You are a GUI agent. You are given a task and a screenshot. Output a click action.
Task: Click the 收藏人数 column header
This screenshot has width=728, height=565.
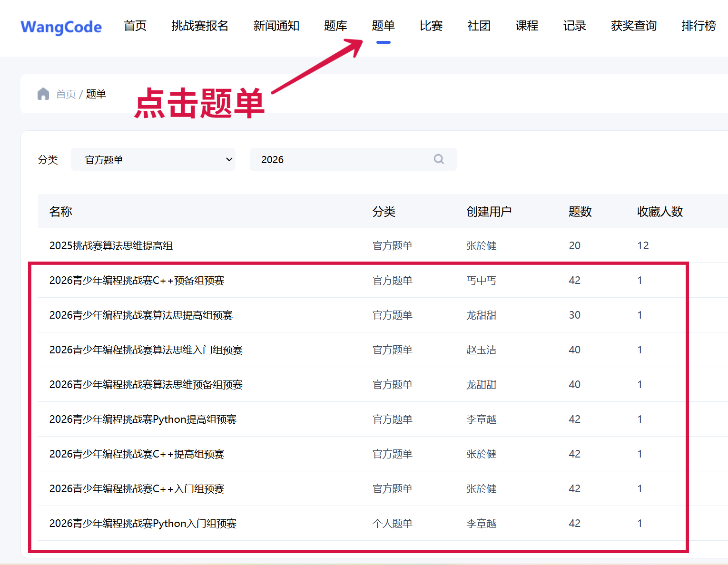[660, 211]
